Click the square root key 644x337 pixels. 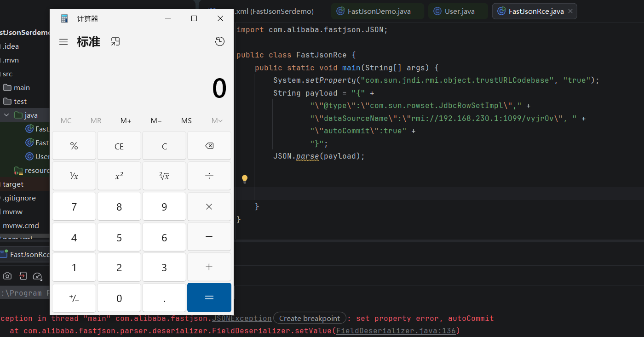[x=164, y=176]
